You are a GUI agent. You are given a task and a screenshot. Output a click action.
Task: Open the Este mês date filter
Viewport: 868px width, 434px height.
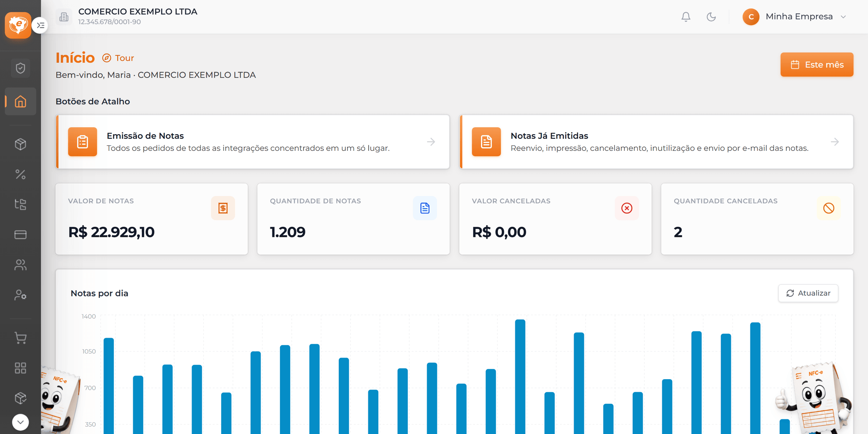(x=817, y=65)
